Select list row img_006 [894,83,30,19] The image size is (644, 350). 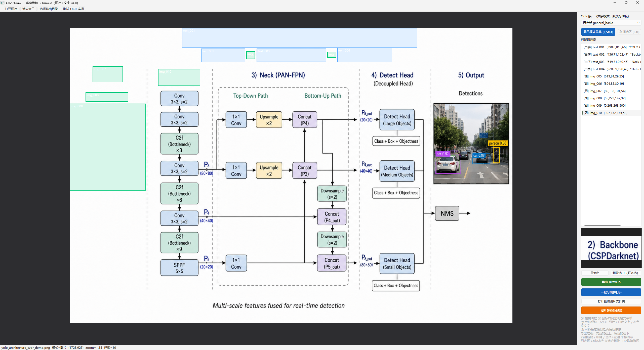[x=611, y=84]
